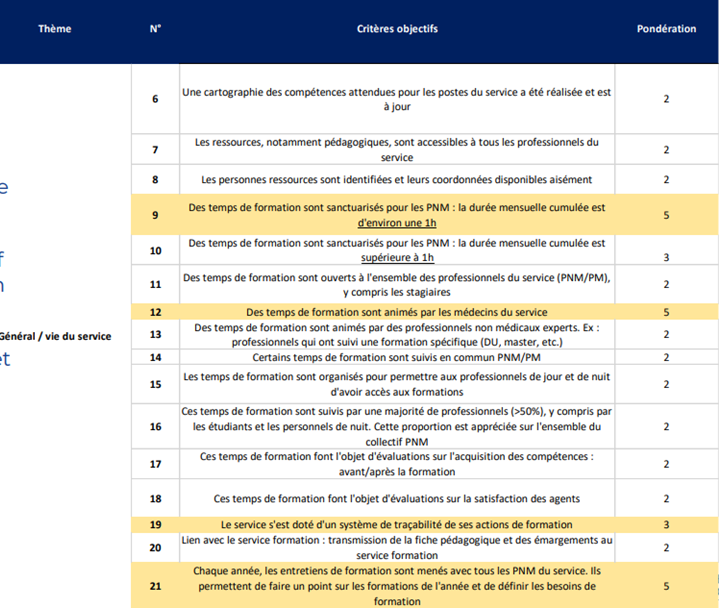Select the "Critères objectifs" column header
This screenshot has height=608, width=719.
(397, 29)
